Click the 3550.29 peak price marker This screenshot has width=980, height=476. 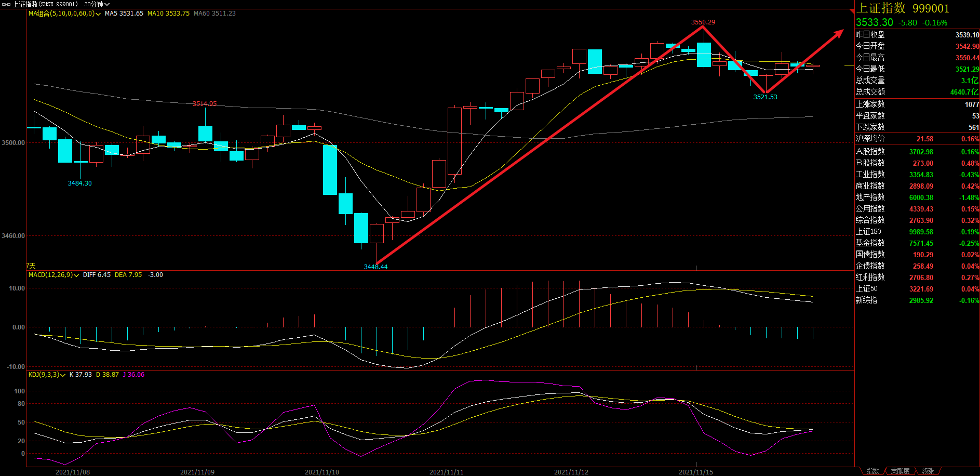703,22
